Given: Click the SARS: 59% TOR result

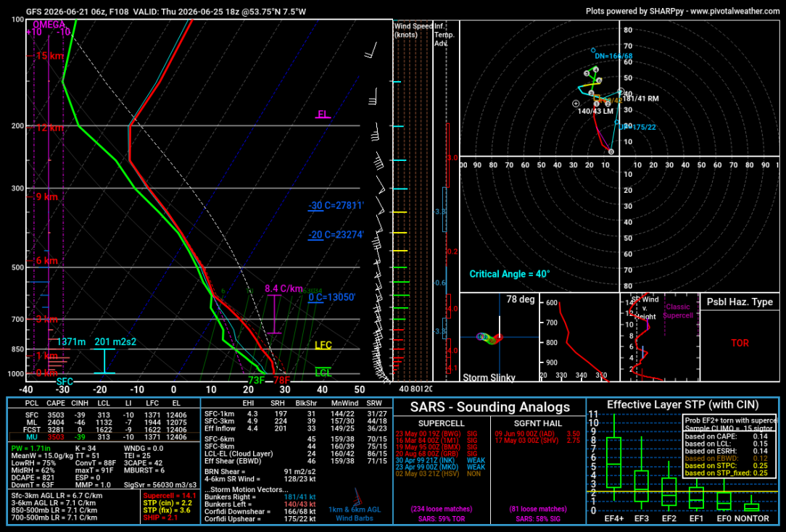Looking at the screenshot, I should coord(442,519).
